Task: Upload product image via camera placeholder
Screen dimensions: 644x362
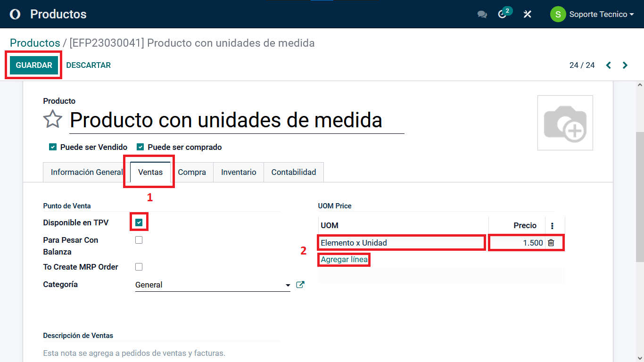Action: [x=565, y=123]
